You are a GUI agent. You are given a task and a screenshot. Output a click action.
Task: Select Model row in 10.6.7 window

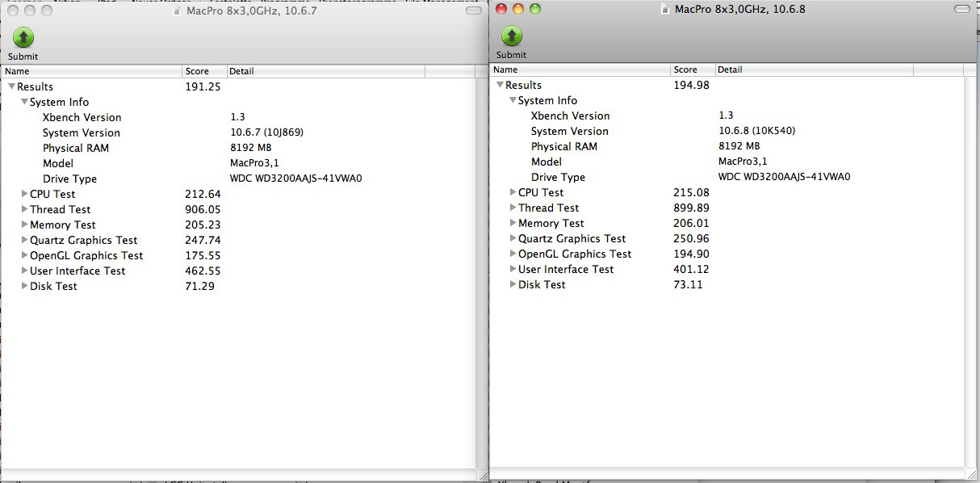(x=237, y=163)
